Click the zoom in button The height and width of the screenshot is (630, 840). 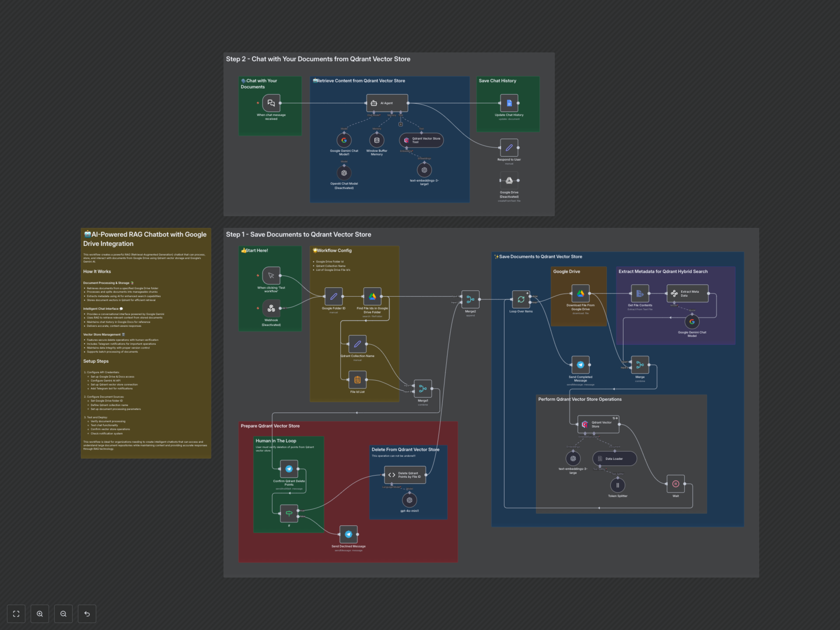click(x=40, y=614)
